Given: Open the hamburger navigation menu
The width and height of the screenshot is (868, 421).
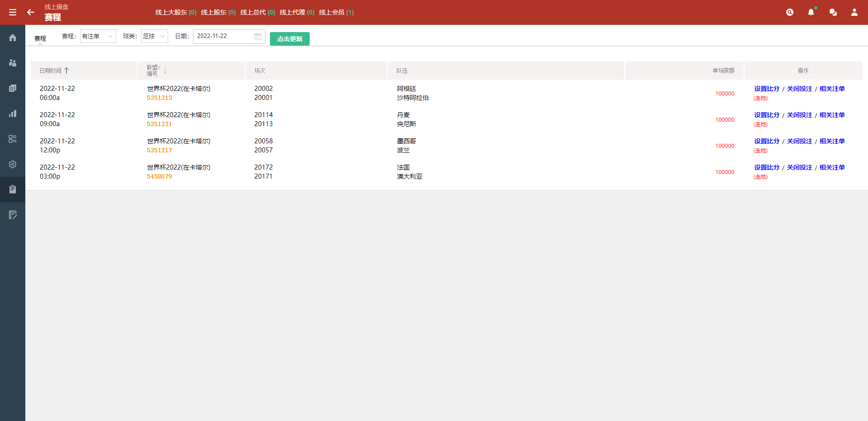Looking at the screenshot, I should pos(13,12).
